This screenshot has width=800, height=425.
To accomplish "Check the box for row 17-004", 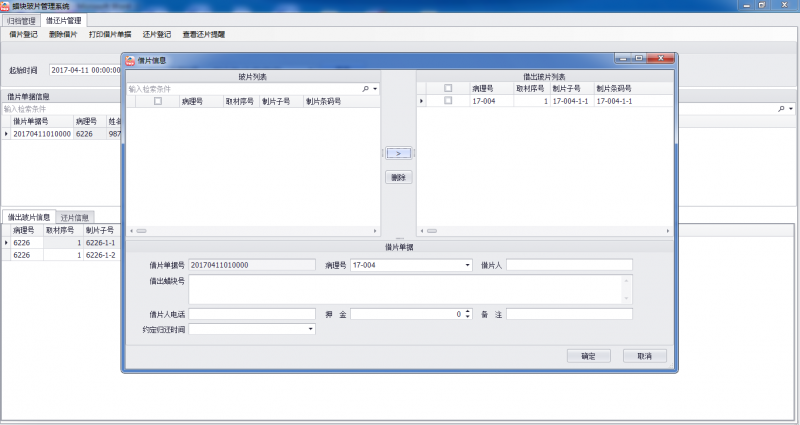I will (448, 101).
